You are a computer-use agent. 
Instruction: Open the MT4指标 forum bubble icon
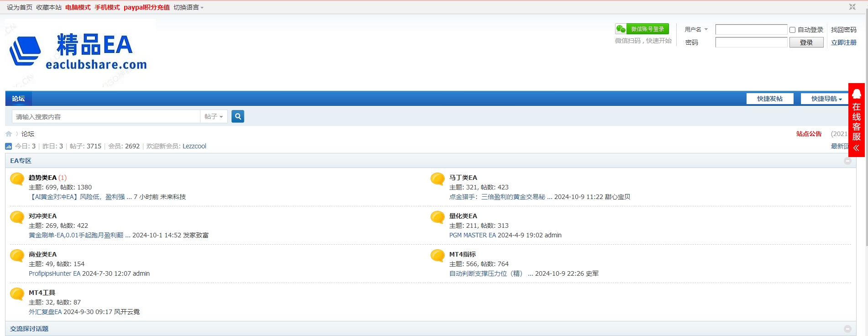(438, 256)
